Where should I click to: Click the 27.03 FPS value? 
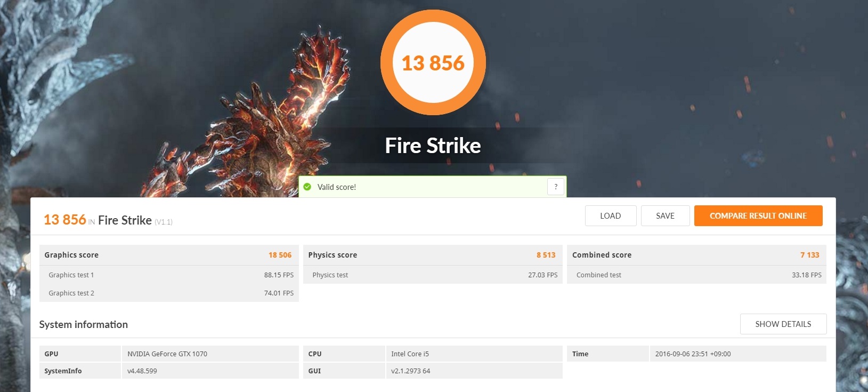coord(543,275)
